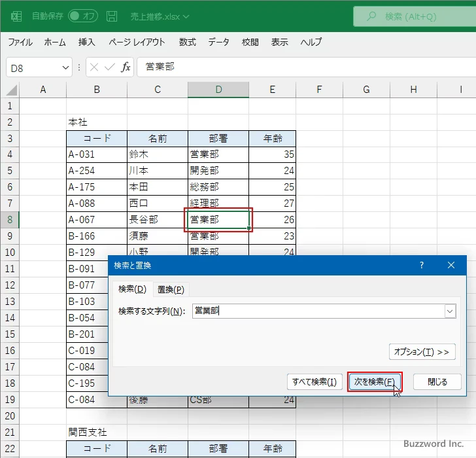Click the 検索する文字列 input field

[x=317, y=311]
